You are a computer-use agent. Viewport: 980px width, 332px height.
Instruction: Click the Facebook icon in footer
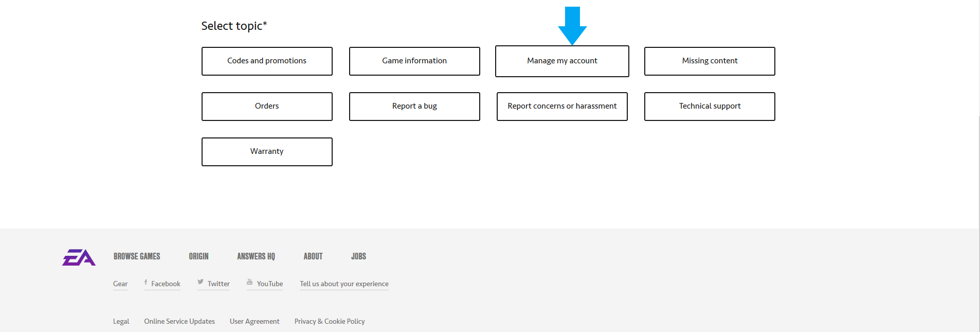[146, 282]
